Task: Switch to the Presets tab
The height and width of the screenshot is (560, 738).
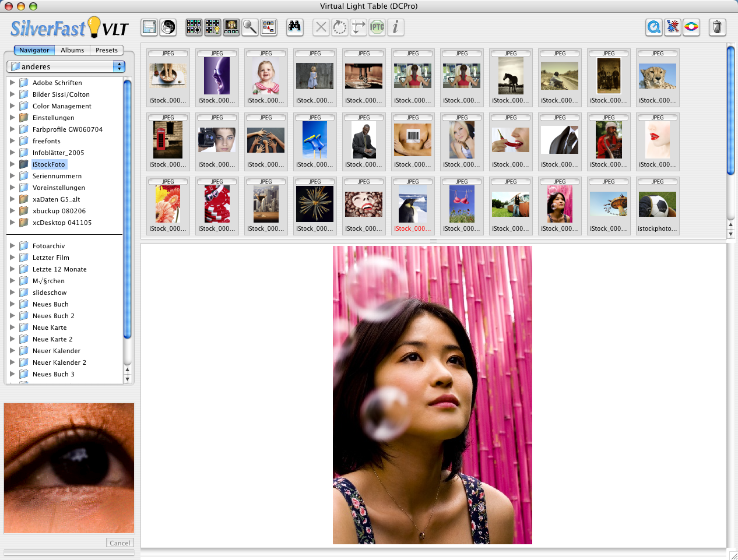Action: 107,50
